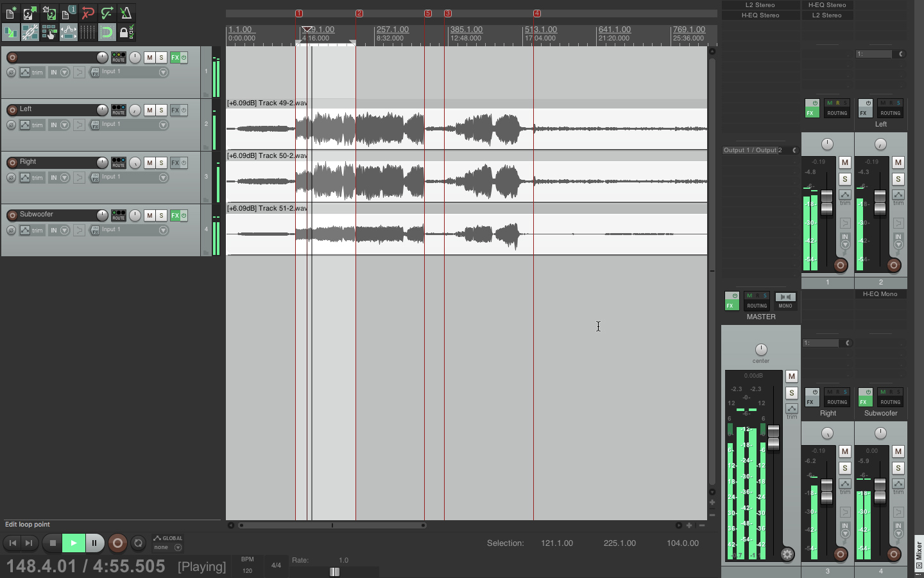Open the global automation override dropdown
This screenshot has height=578, width=924.
point(178,547)
